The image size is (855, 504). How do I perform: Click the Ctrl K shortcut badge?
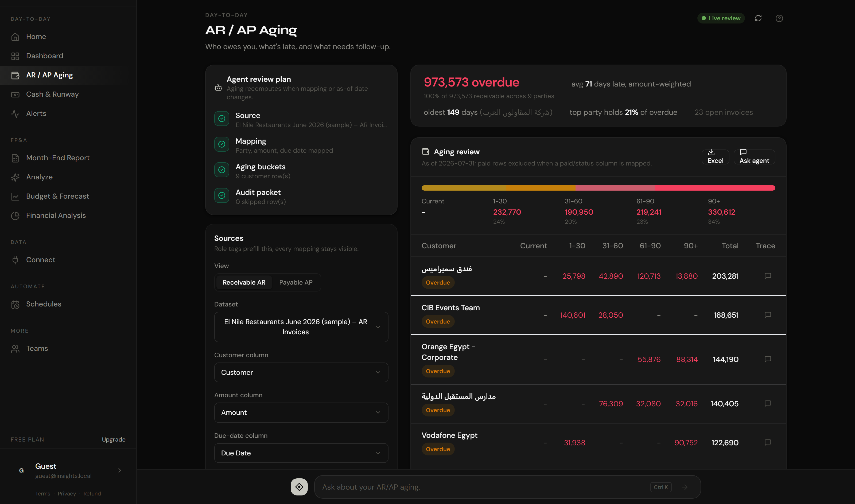click(x=660, y=487)
